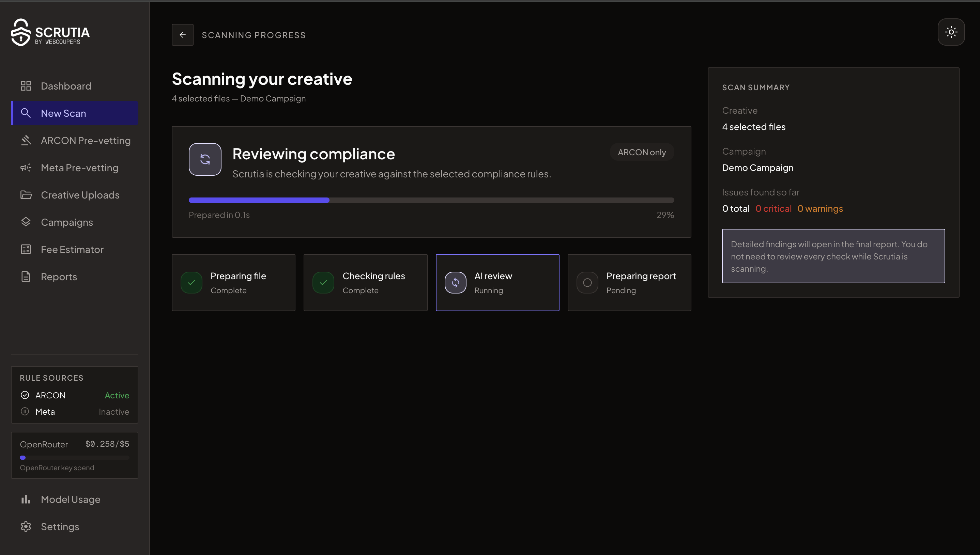Viewport: 980px width, 555px height.
Task: Click Creative Uploads folder icon
Action: pyautogui.click(x=26, y=195)
